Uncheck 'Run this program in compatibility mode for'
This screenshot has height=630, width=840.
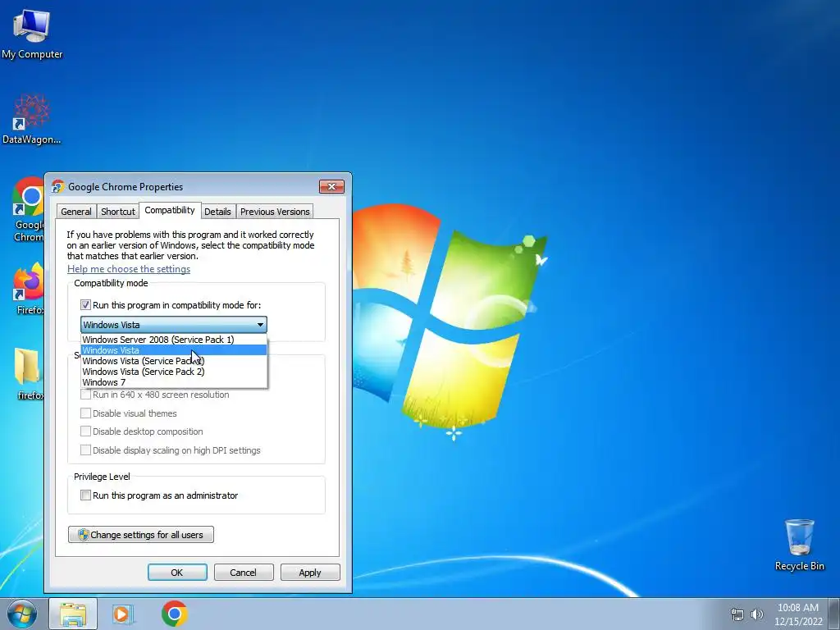(85, 305)
